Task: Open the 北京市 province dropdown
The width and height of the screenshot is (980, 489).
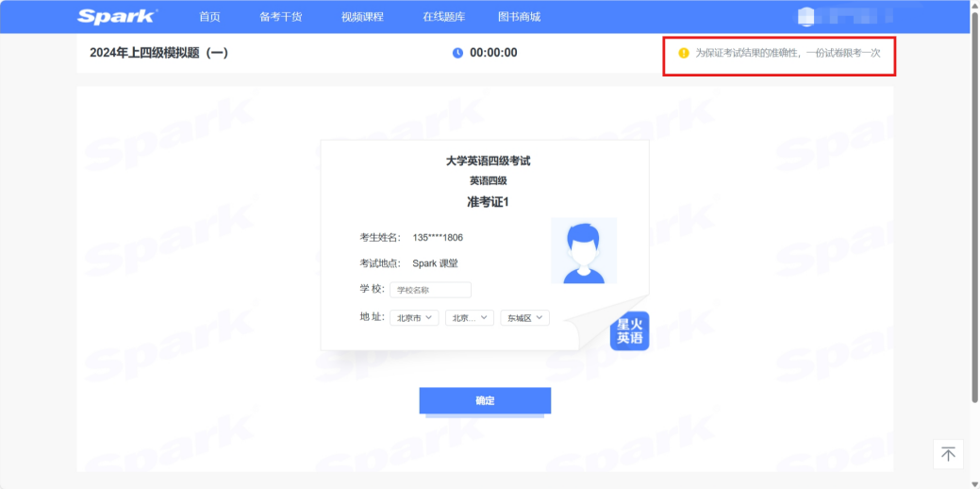Action: pos(414,318)
